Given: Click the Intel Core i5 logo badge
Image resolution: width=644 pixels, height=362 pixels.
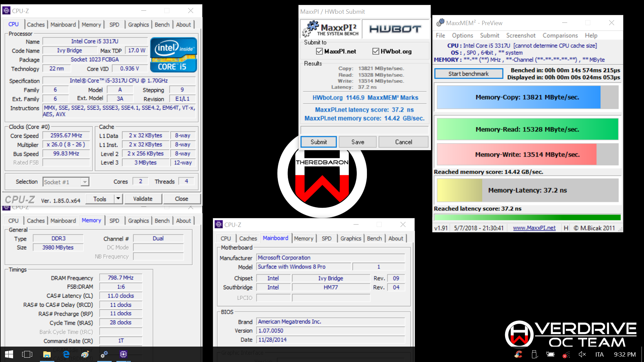Looking at the screenshot, I should click(173, 55).
